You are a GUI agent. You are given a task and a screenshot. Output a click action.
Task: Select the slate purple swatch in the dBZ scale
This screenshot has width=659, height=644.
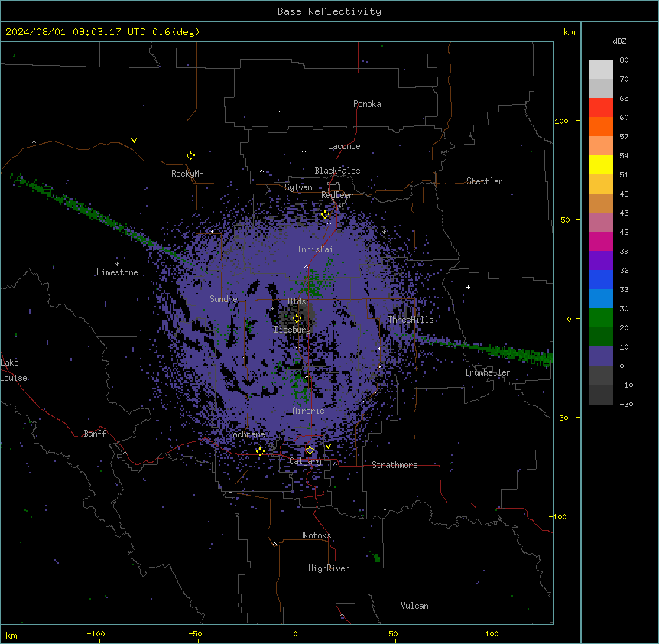click(601, 356)
